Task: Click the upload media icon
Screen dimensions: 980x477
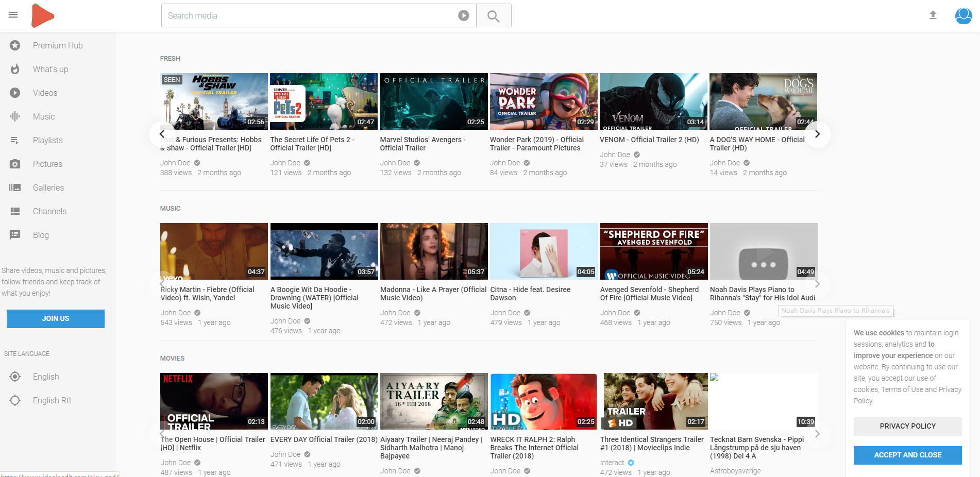Action: (933, 15)
